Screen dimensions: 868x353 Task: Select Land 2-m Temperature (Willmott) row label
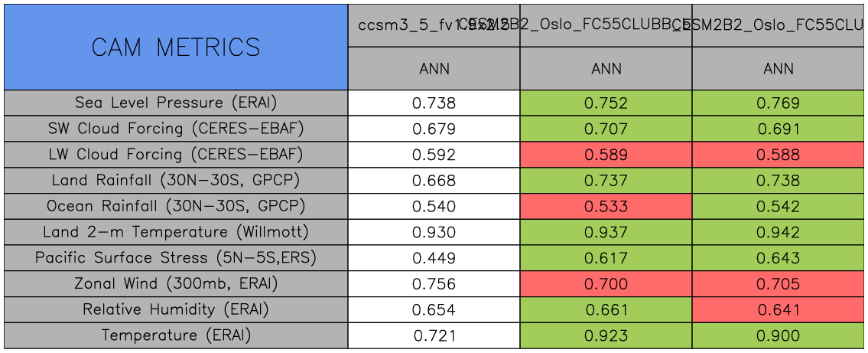tap(176, 232)
